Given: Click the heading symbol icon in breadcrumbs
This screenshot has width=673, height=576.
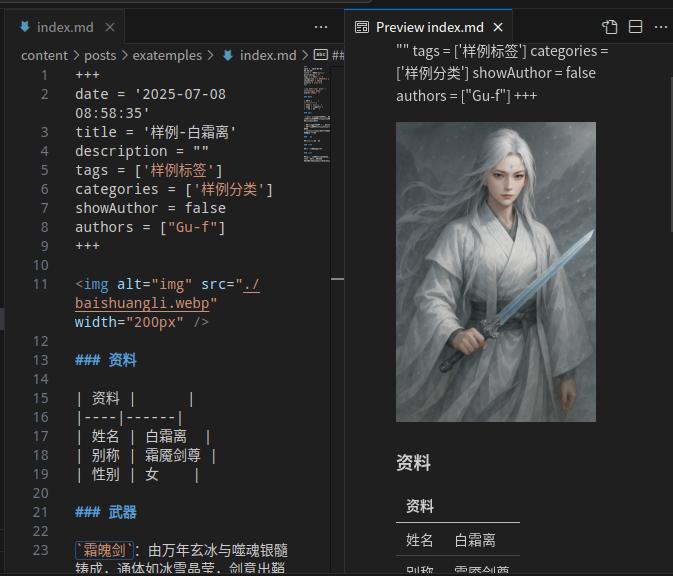Looking at the screenshot, I should point(320,55).
